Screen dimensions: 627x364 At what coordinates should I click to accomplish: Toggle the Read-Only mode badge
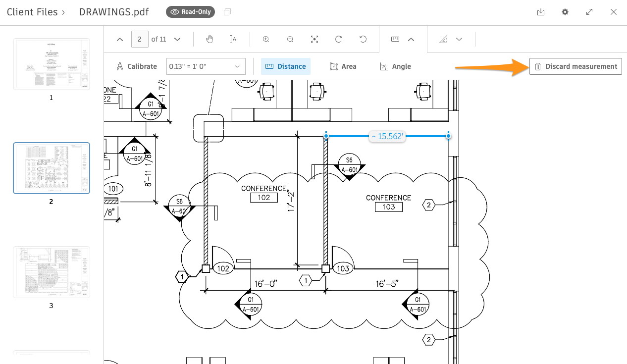pyautogui.click(x=190, y=11)
